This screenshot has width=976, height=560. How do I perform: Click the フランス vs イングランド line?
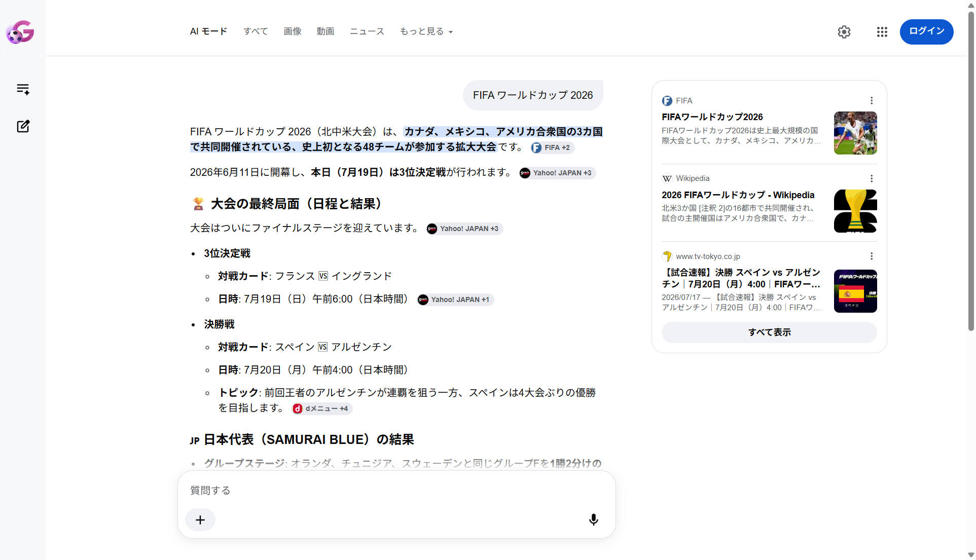tap(305, 276)
